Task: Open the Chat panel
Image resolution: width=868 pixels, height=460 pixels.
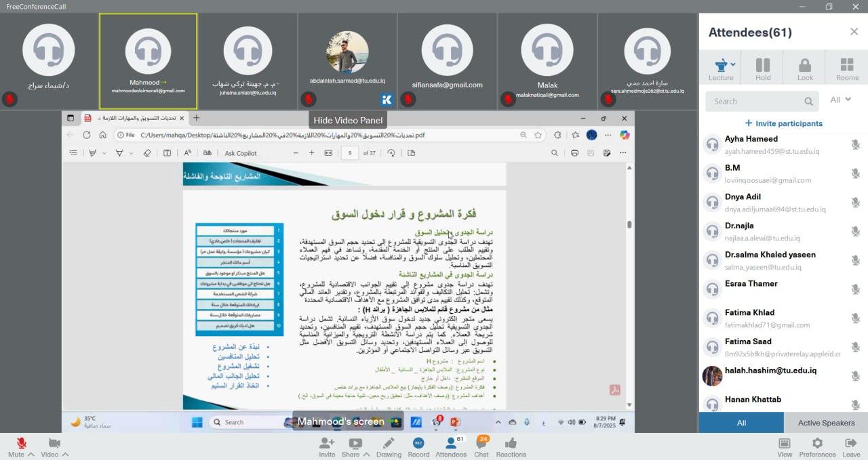Action: tap(481, 443)
